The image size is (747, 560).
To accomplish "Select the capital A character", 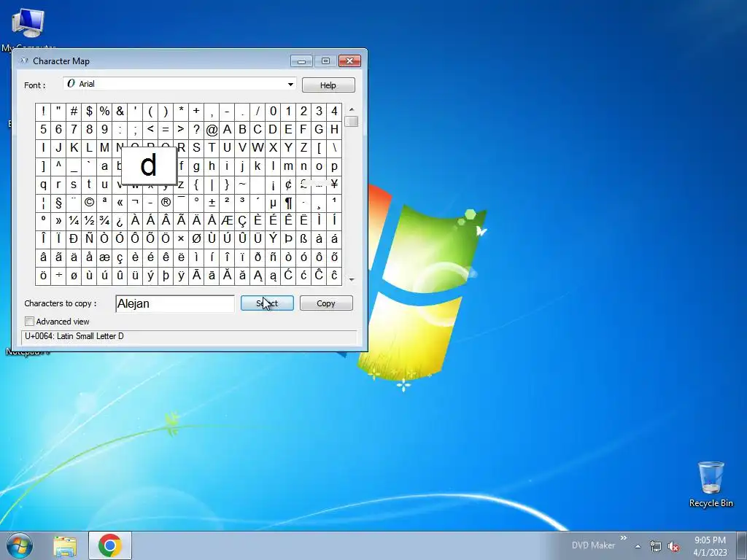I will pos(227,130).
